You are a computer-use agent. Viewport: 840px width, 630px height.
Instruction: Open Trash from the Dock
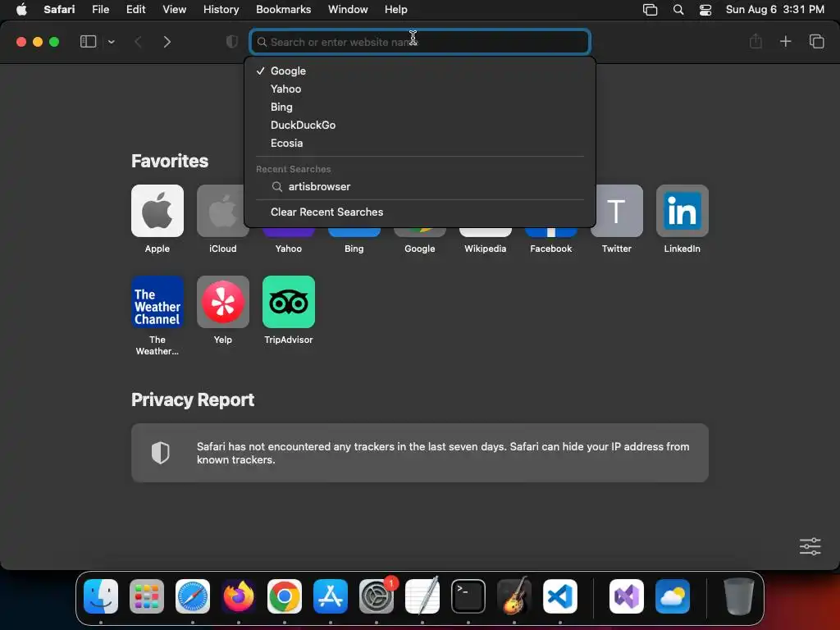[739, 596]
